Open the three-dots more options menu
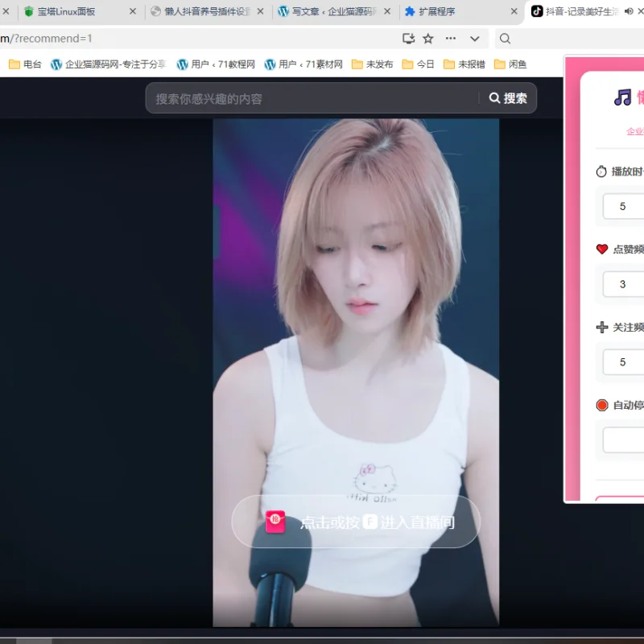This screenshot has width=644, height=644. point(451,38)
